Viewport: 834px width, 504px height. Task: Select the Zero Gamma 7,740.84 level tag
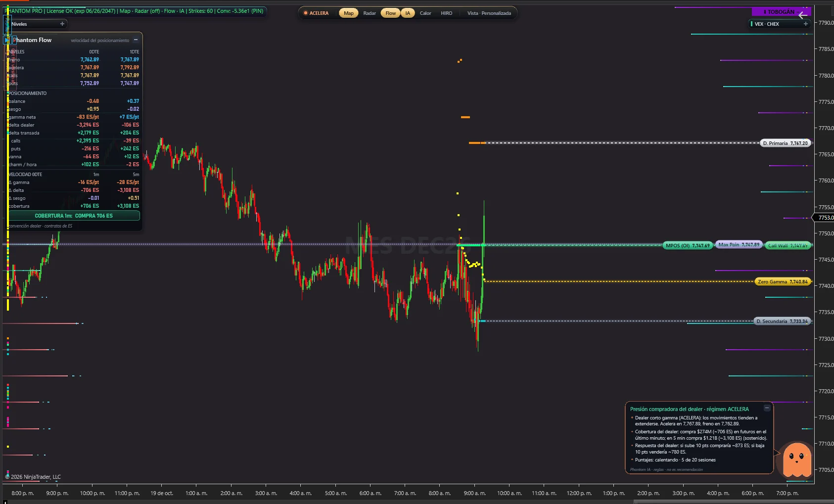coord(783,281)
